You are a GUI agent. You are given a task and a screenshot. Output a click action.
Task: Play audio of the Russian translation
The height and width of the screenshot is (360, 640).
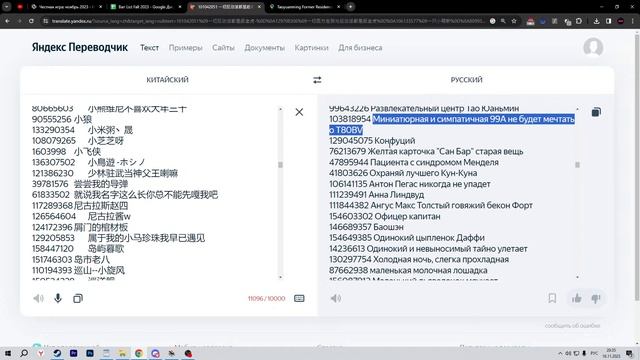point(336,298)
